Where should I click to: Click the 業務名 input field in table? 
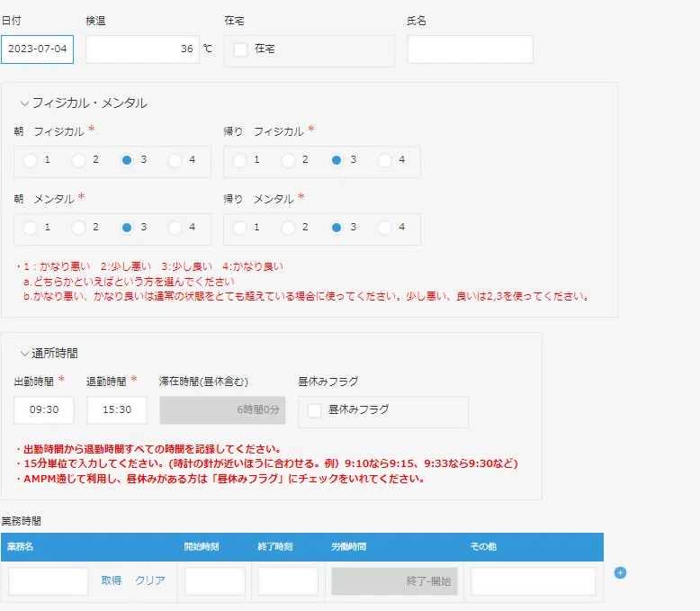point(49,581)
